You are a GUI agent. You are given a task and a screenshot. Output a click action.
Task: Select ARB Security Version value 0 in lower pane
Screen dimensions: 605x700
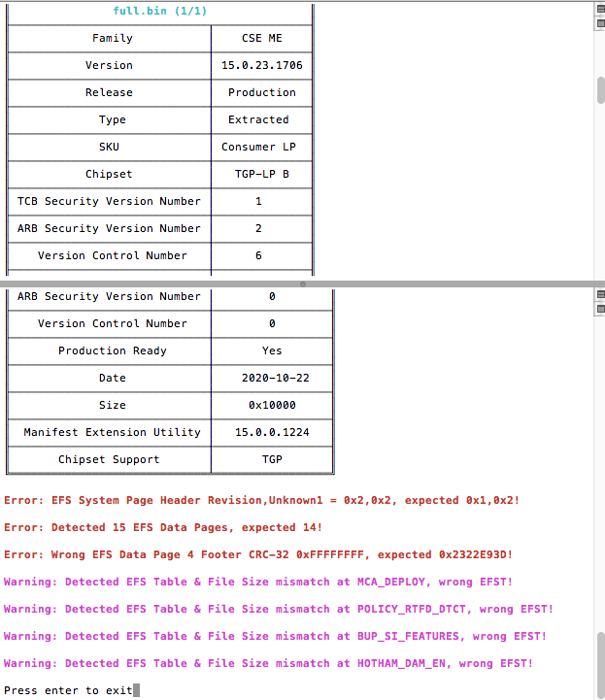pyautogui.click(x=272, y=296)
